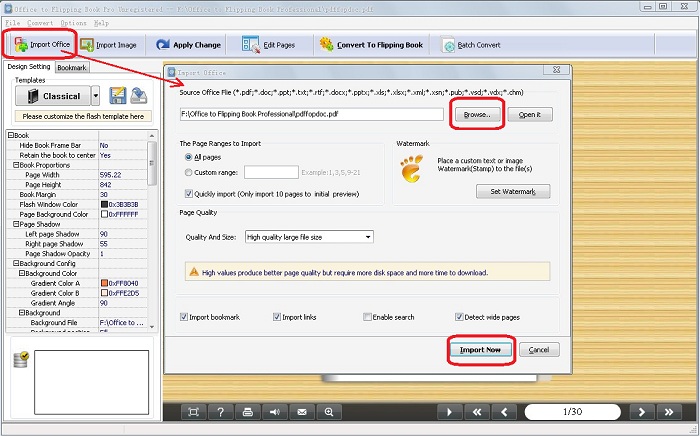700x436 pixels.
Task: Collapse the Page Shadow node
Action: coord(17,224)
